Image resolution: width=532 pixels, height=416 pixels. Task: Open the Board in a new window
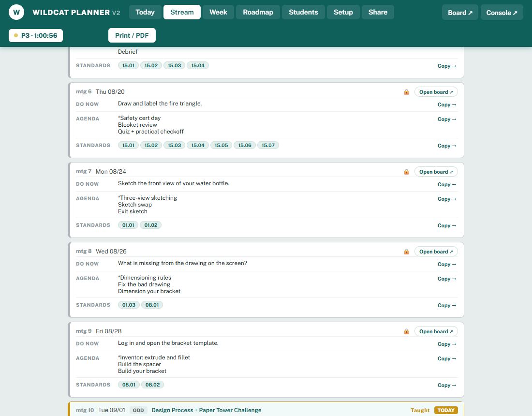(460, 13)
